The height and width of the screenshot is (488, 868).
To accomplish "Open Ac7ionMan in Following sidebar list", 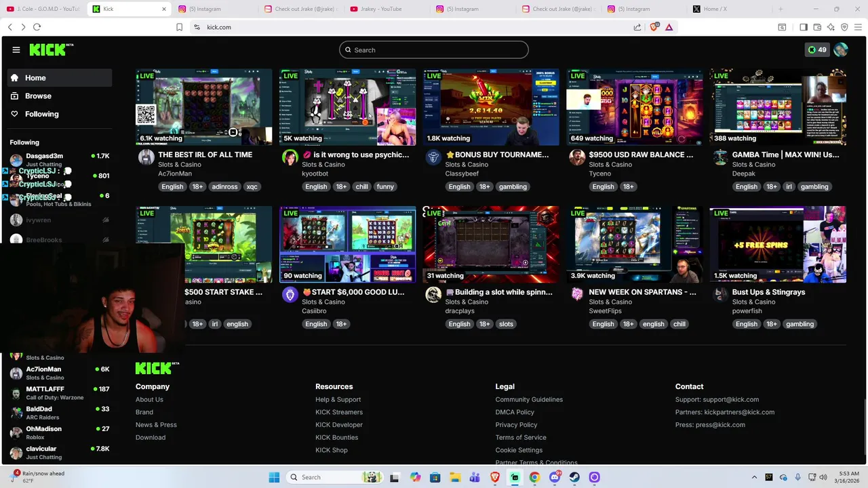I will coord(60,373).
